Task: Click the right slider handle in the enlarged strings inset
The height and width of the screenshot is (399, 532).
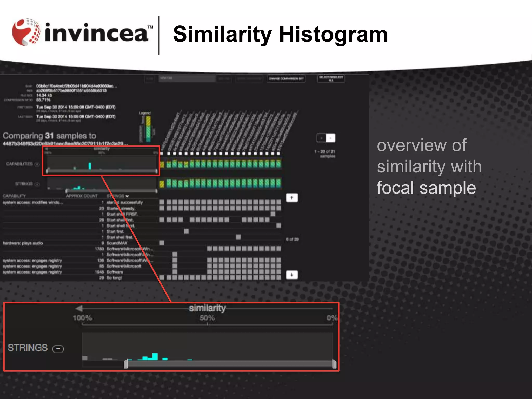Action: click(334, 364)
